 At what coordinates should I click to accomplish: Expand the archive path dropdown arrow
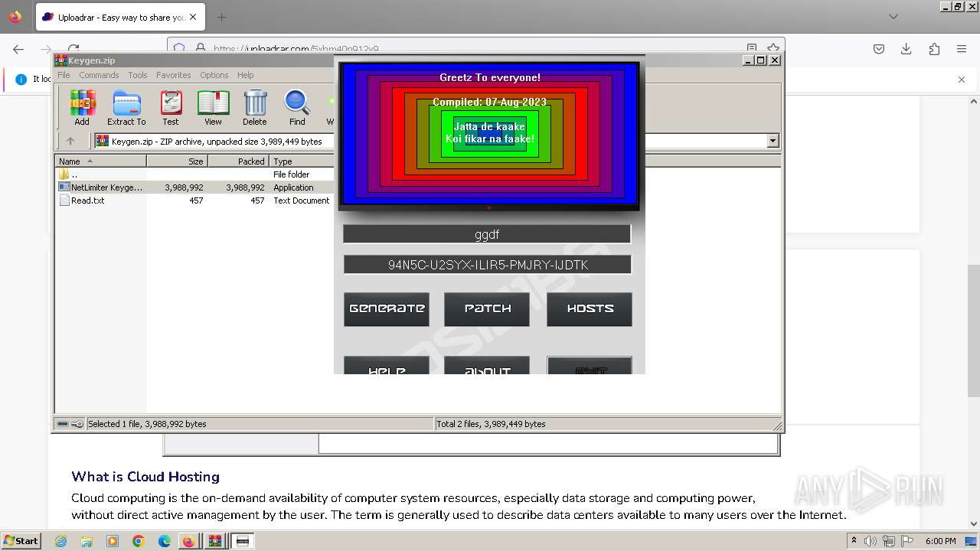click(773, 141)
